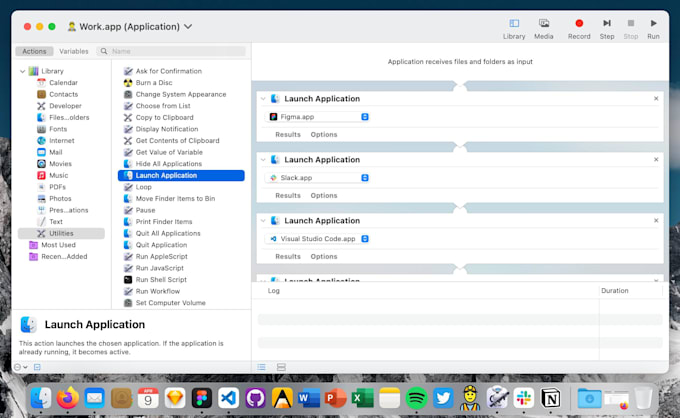Click the Stop workflow button

[x=631, y=29]
